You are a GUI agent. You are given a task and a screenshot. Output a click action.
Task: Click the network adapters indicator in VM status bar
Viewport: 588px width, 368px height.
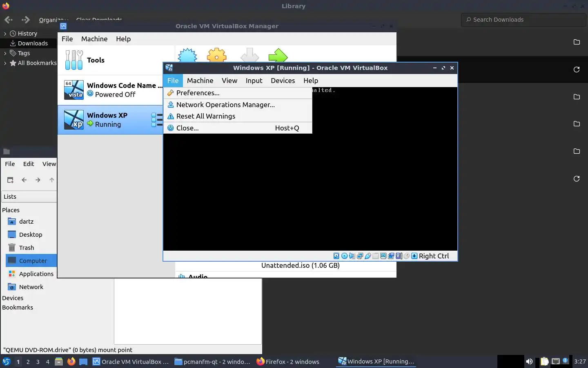(360, 256)
